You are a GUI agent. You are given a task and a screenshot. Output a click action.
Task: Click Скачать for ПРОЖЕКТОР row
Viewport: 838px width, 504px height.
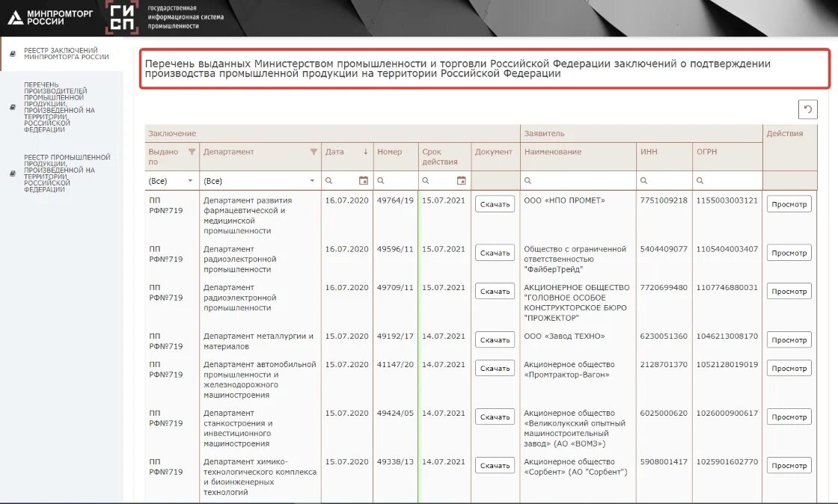(x=495, y=291)
